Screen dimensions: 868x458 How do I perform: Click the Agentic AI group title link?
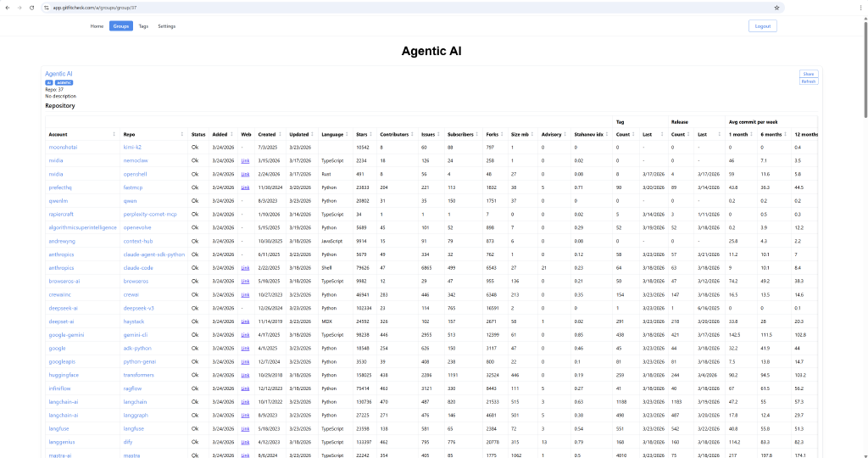click(x=58, y=74)
